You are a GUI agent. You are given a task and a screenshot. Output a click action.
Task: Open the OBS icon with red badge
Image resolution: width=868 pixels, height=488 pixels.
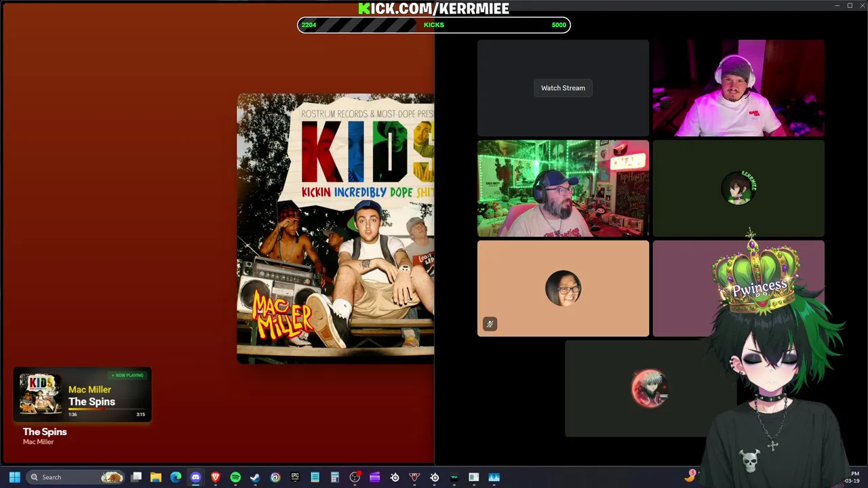tap(355, 477)
